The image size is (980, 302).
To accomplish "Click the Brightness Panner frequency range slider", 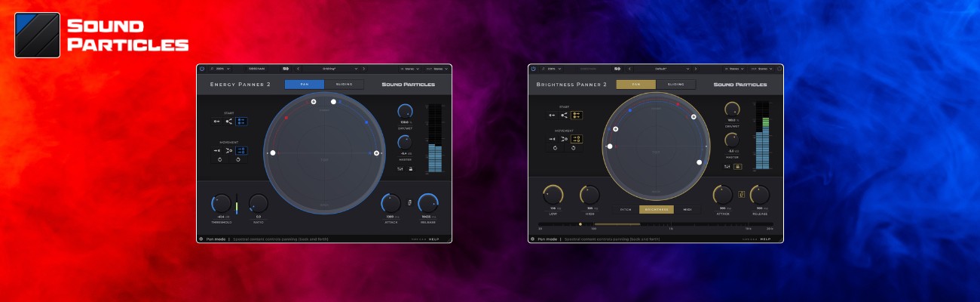I will click(x=656, y=224).
